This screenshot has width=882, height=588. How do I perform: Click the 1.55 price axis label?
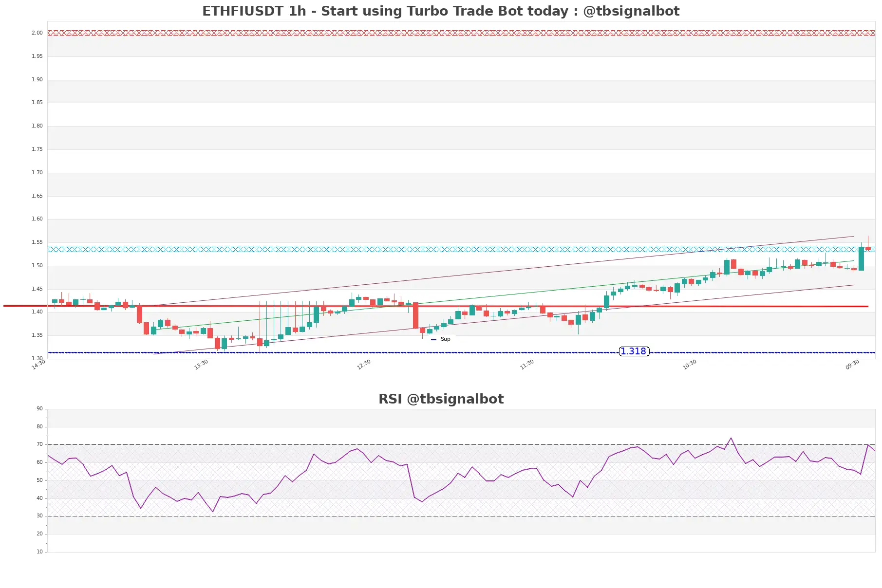[x=37, y=242]
